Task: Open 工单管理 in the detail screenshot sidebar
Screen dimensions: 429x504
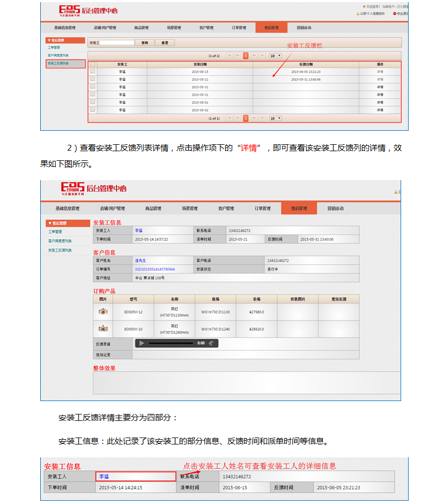Action: pos(55,232)
